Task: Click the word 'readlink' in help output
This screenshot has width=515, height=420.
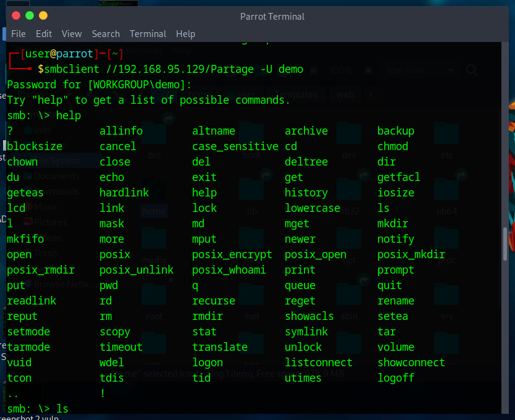Action: coord(31,301)
